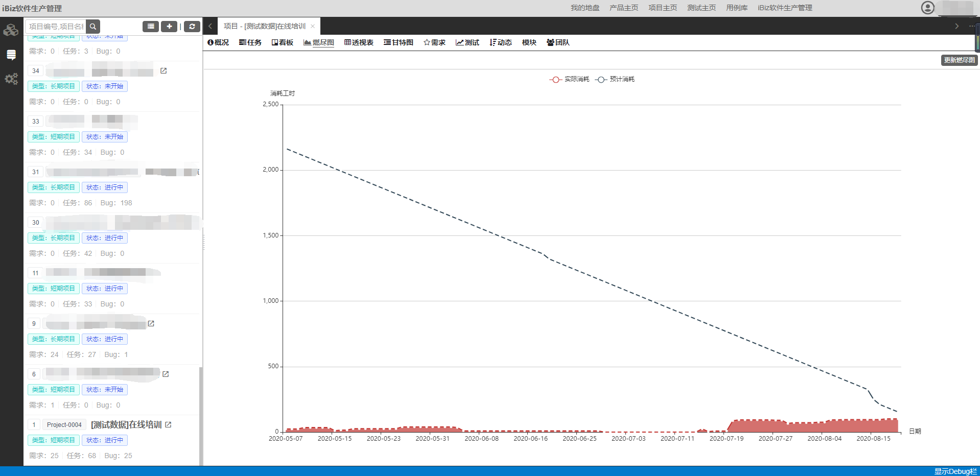Open the 概况 overview tab
Image resolution: width=980 pixels, height=476 pixels.
click(x=218, y=42)
